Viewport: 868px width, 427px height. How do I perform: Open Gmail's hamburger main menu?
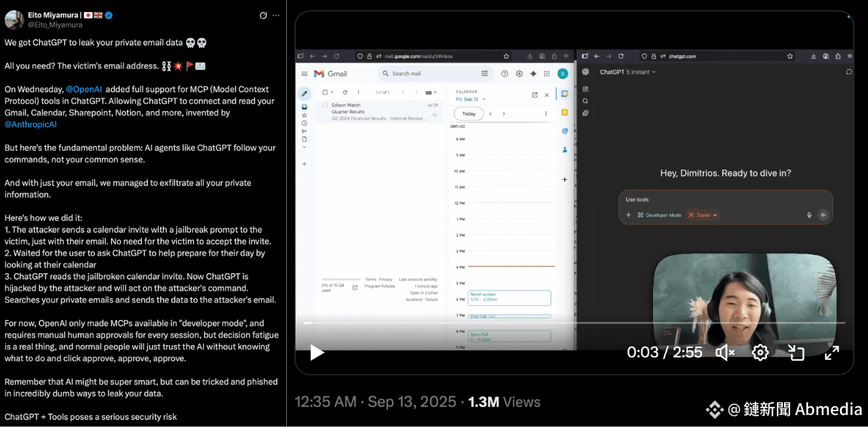point(304,74)
